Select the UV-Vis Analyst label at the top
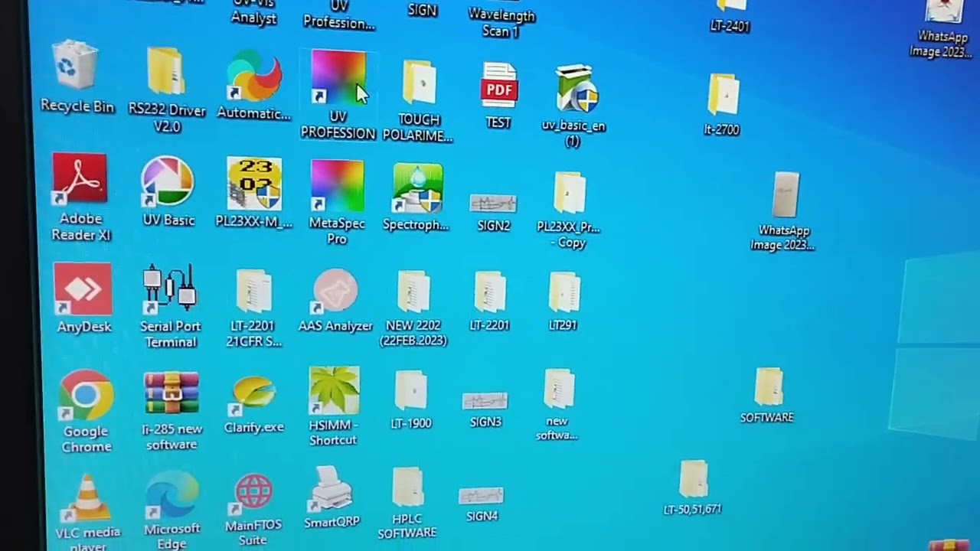The image size is (980, 551). (x=253, y=11)
